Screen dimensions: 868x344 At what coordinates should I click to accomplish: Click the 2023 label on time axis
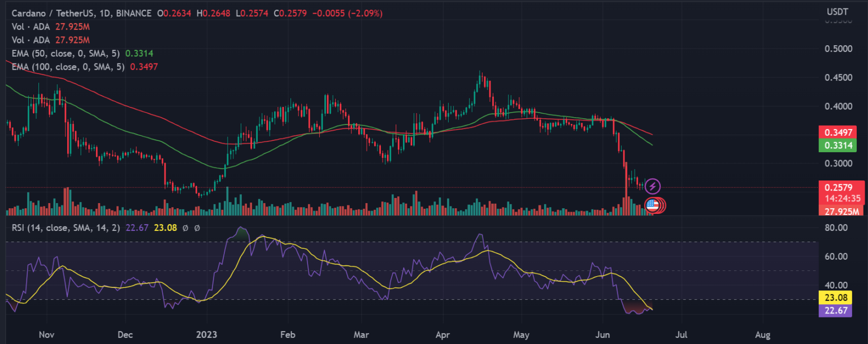(x=207, y=334)
